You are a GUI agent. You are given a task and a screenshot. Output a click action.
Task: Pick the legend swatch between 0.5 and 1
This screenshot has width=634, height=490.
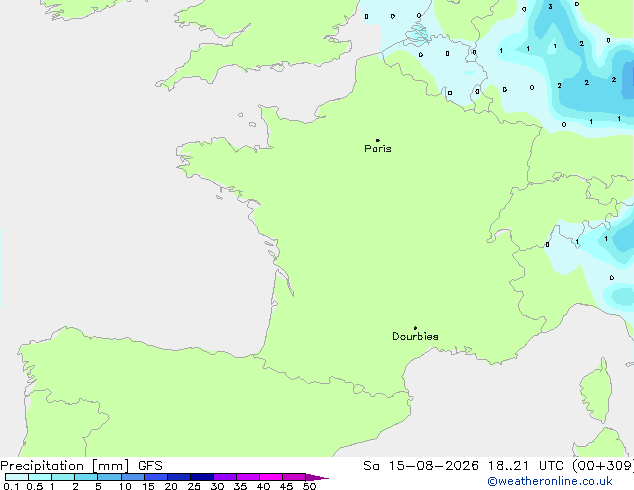[40, 477]
